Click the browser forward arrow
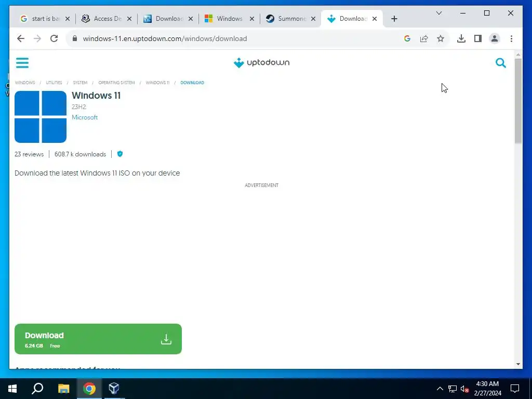This screenshot has height=399, width=532. pyautogui.click(x=37, y=38)
